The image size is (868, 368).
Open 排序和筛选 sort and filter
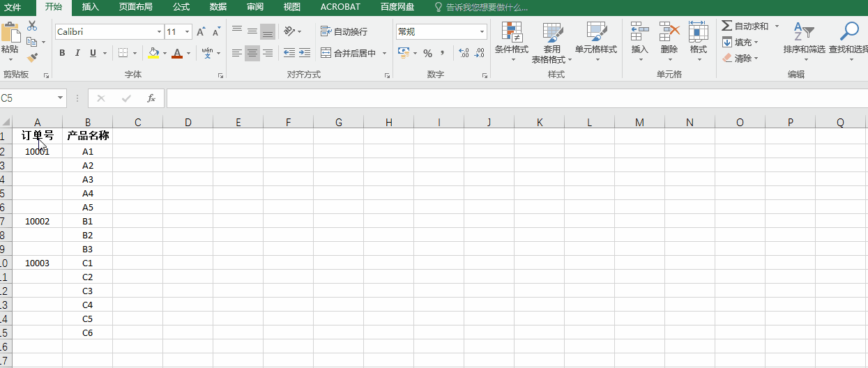click(804, 41)
